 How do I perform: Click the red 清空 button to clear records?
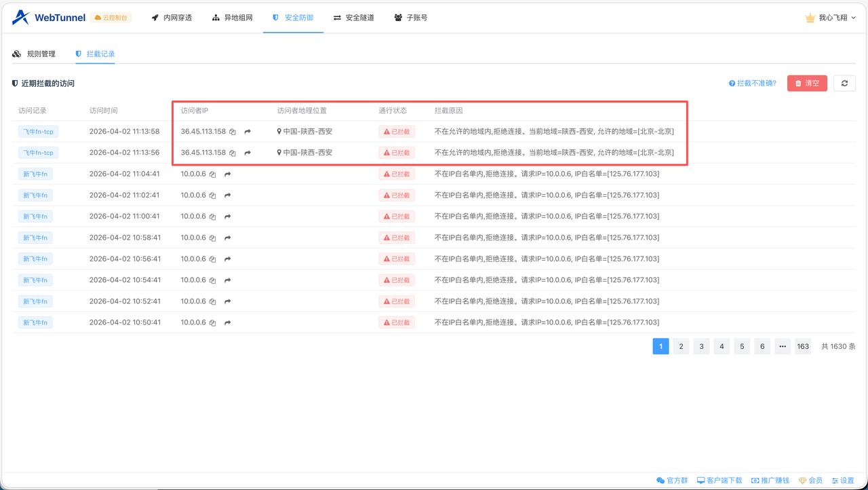(x=806, y=83)
